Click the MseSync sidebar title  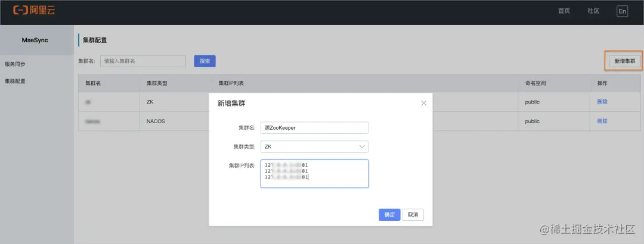pyautogui.click(x=35, y=40)
